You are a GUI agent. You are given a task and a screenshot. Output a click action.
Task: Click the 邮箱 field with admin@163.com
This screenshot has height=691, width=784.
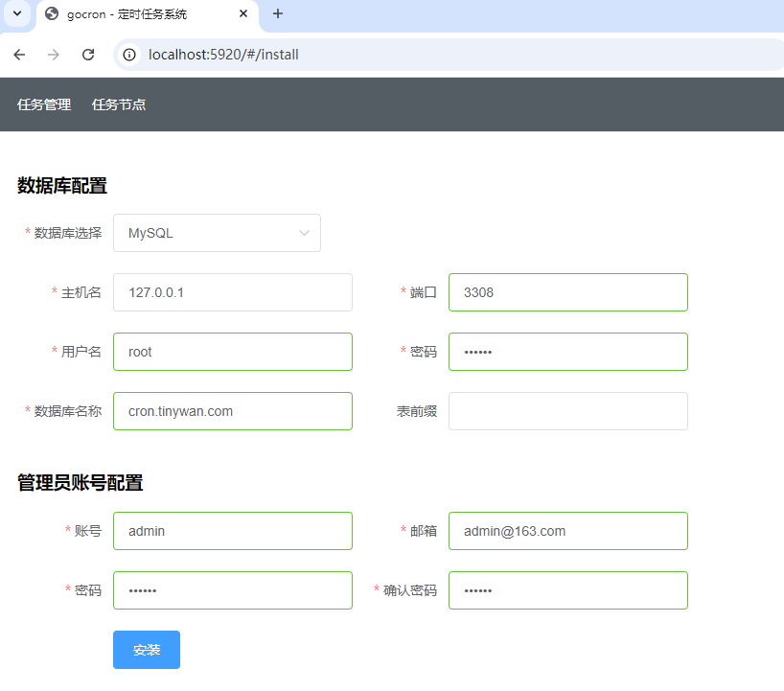click(568, 531)
